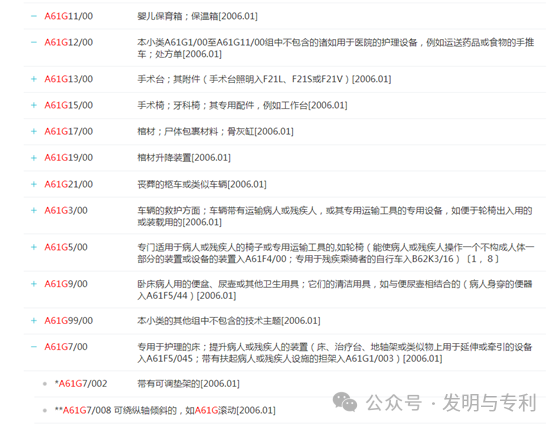Click description starting 卧床病人用的便盆
Screen dimensions: 558x431
click(335, 289)
